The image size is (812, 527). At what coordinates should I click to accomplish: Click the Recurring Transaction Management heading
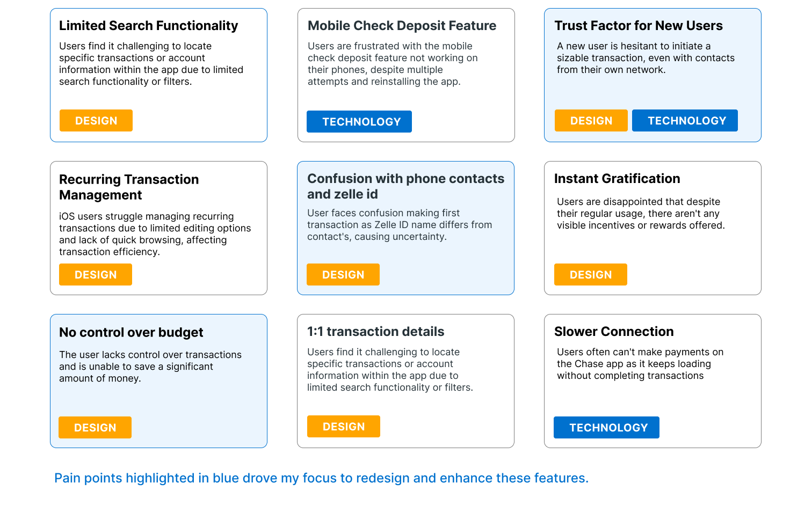point(129,187)
